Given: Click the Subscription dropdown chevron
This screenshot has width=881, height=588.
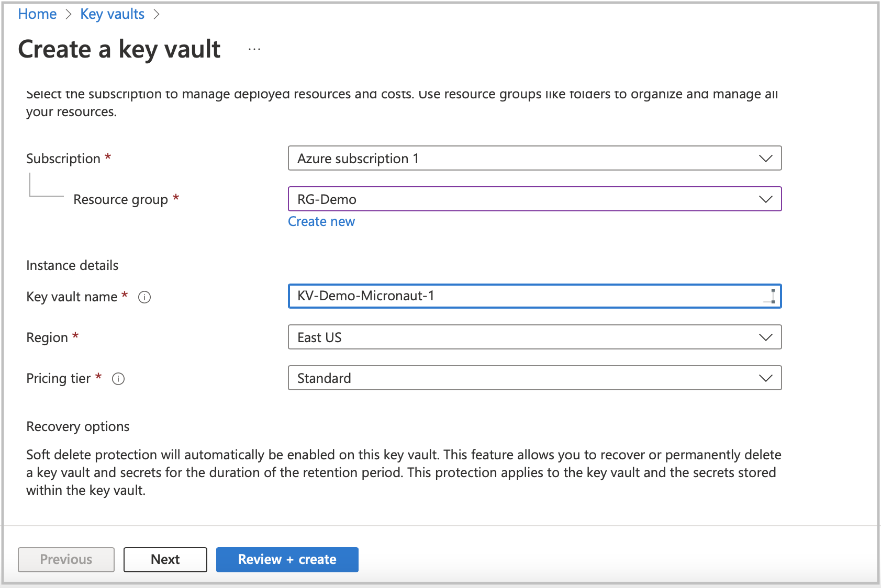Looking at the screenshot, I should click(x=765, y=158).
